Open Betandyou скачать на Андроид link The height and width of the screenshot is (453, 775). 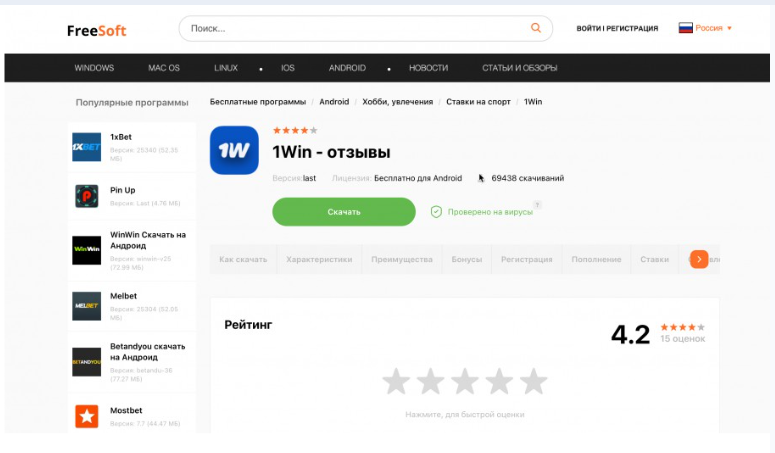click(x=147, y=352)
